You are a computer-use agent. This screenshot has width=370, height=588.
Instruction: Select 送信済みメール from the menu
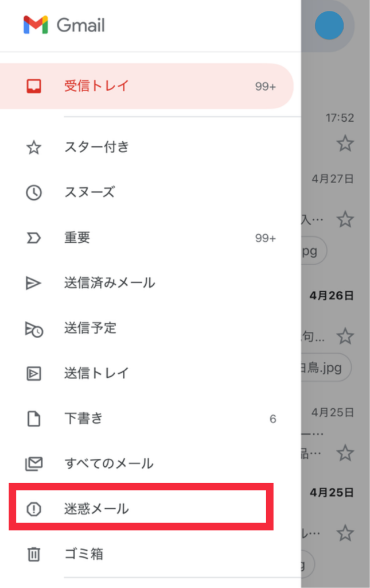(x=110, y=283)
